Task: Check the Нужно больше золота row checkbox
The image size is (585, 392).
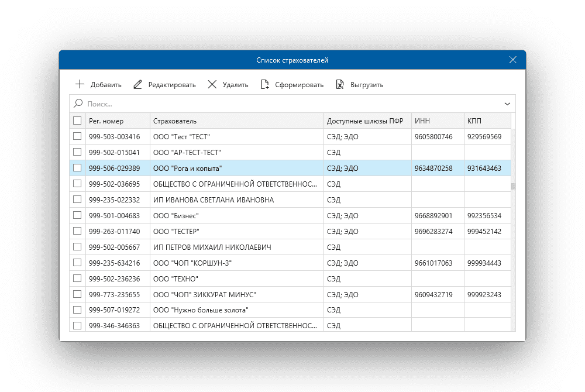Action: click(77, 310)
